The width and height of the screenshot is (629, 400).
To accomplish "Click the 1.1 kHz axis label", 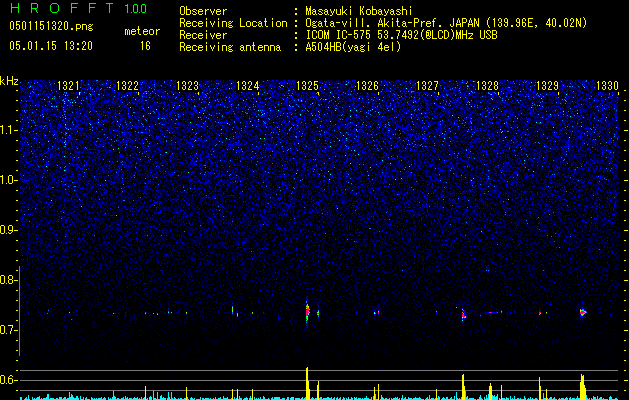I will [x=8, y=130].
